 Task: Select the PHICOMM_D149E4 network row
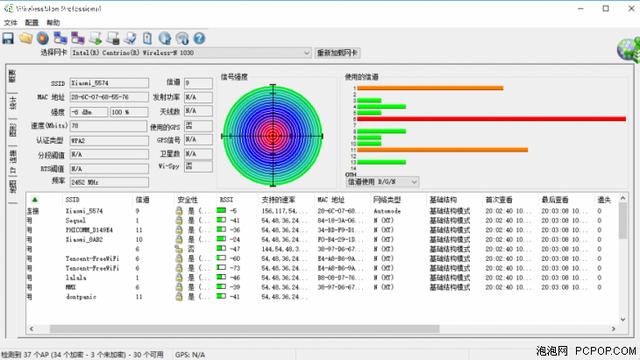(x=322, y=230)
